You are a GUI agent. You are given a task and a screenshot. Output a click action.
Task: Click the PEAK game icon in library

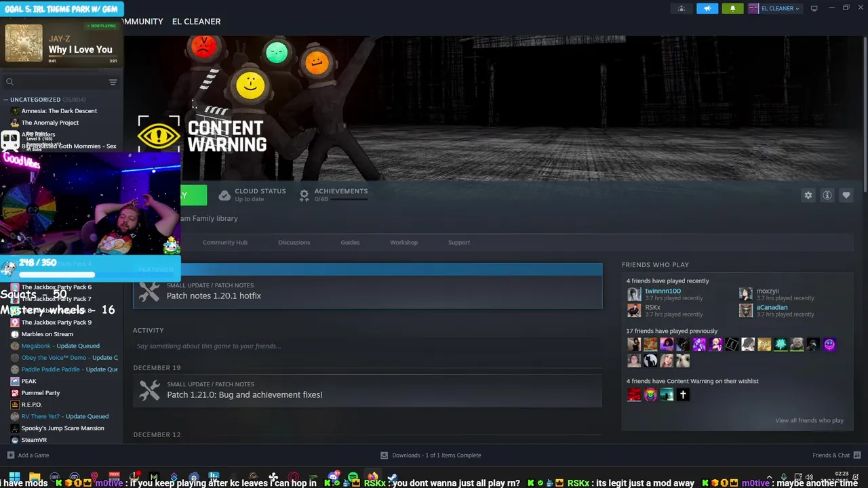[15, 381]
